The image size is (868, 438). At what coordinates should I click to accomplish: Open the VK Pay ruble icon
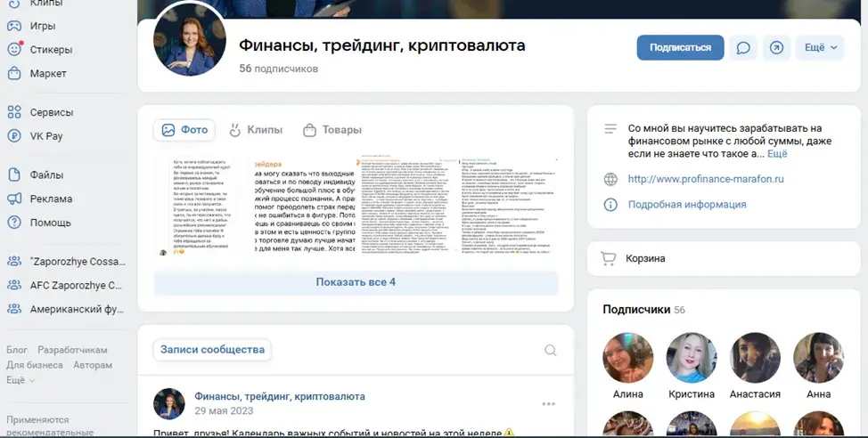(14, 136)
